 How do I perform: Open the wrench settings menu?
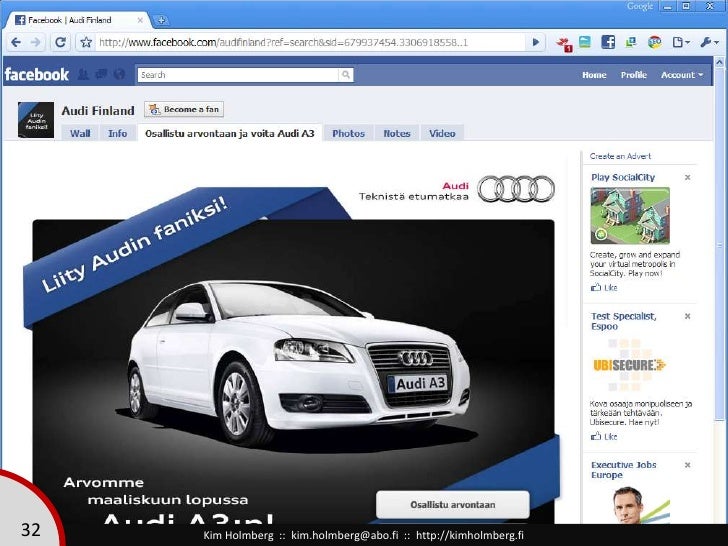point(709,42)
